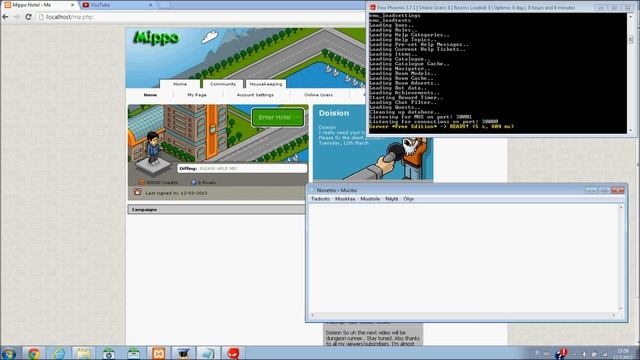Image resolution: width=640 pixels, height=360 pixels.
Task: Open Account Settings link
Action: point(255,95)
